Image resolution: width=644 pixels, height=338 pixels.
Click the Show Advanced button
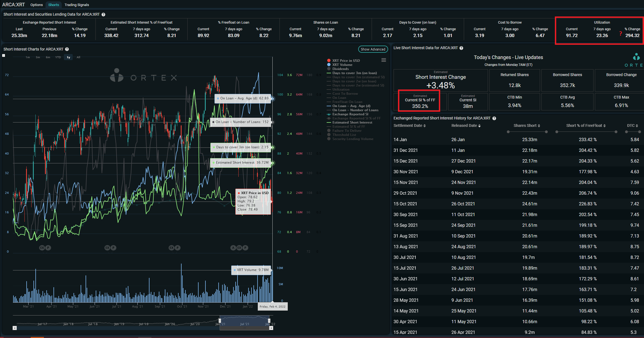[373, 49]
